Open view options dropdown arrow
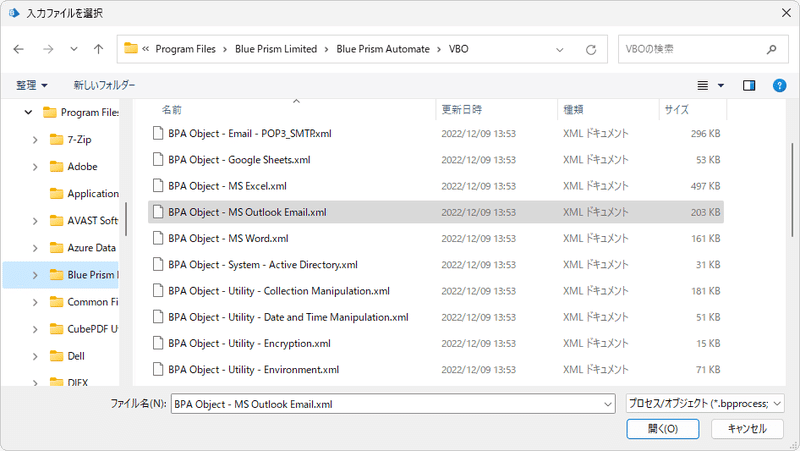800x451 pixels. [x=721, y=85]
